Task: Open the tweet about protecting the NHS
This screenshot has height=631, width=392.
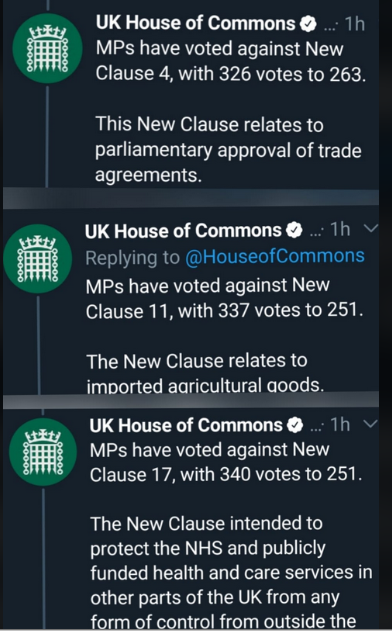Action: pos(231,574)
